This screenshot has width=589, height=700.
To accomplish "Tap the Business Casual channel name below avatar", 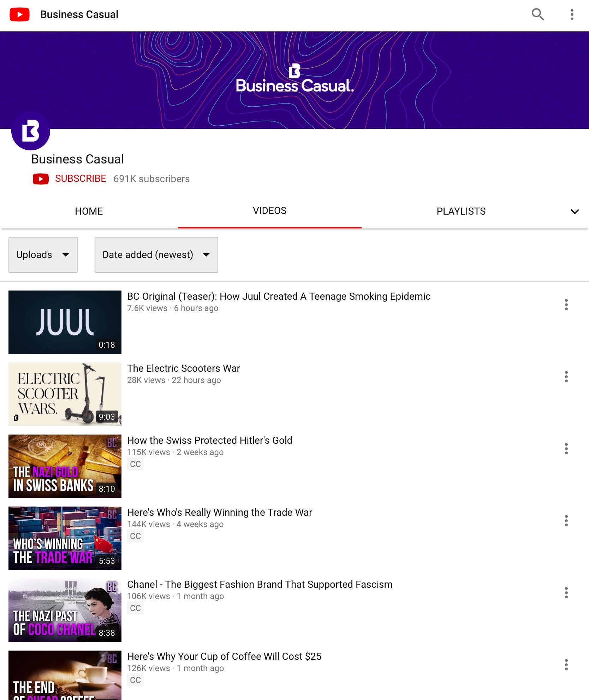I will click(x=78, y=159).
